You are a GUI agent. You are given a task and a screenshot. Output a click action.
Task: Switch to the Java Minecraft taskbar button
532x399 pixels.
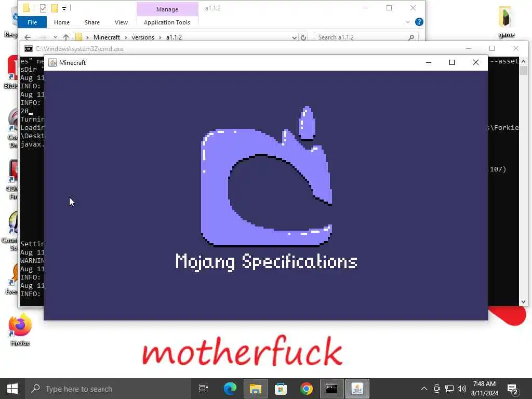357,389
